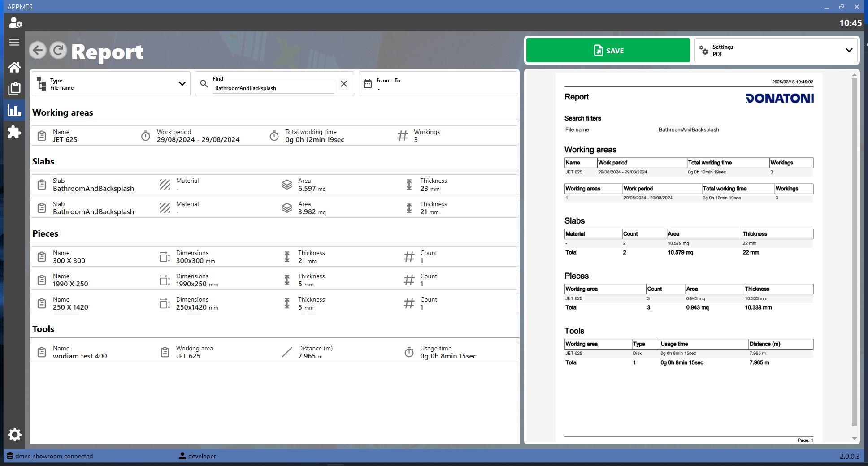
Task: Click the dmes_showroom connected status
Action: click(x=50, y=456)
